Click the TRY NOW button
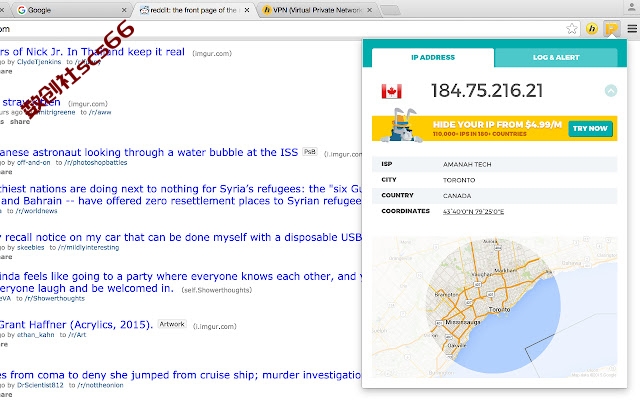Screen dimensions: 640x400 coord(590,129)
